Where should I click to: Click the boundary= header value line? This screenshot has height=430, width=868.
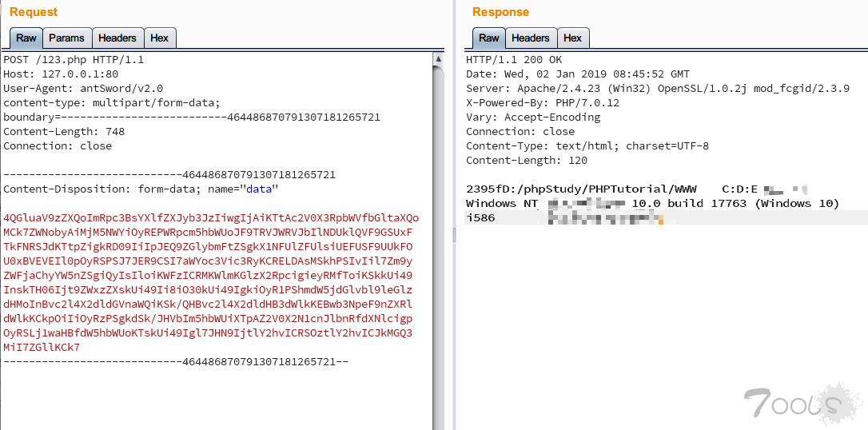(x=192, y=117)
